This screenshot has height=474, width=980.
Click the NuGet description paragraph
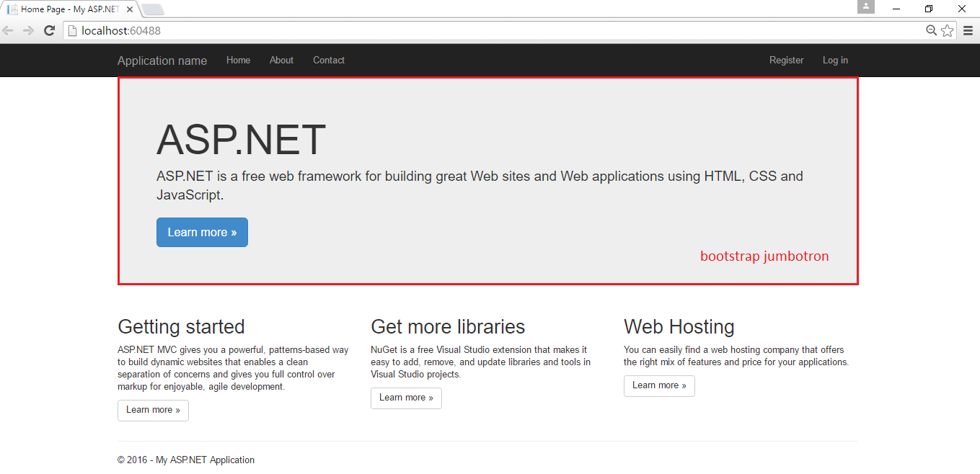[x=481, y=362]
